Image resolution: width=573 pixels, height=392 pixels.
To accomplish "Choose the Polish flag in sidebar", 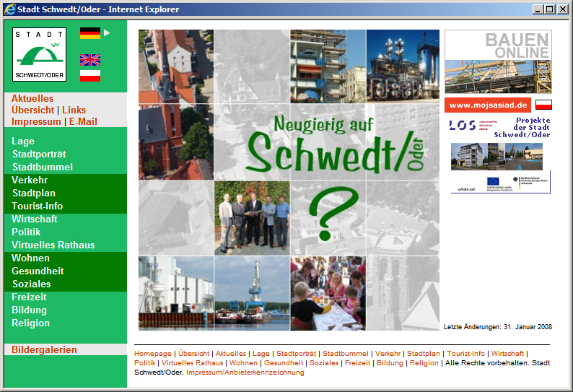I will pos(90,75).
